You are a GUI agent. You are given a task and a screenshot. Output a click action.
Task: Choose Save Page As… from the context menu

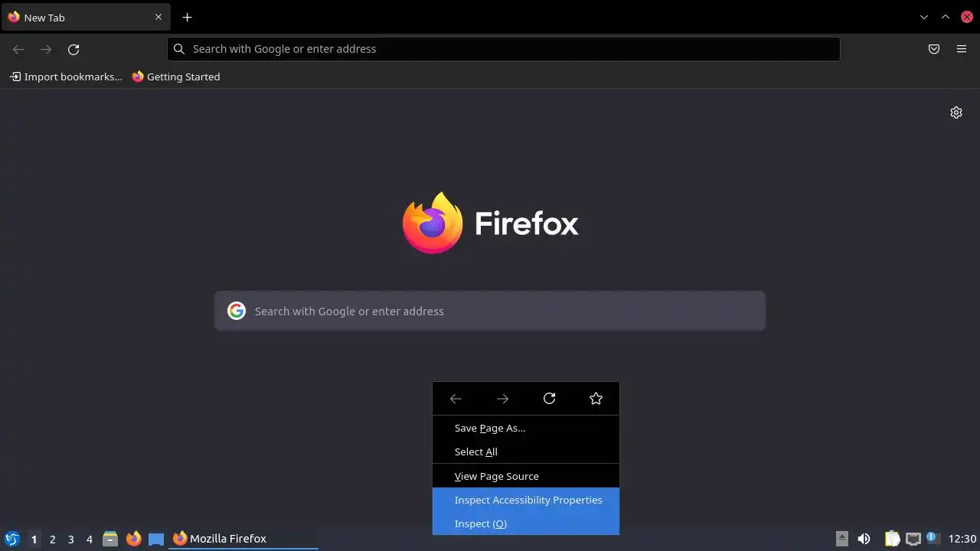(x=526, y=428)
